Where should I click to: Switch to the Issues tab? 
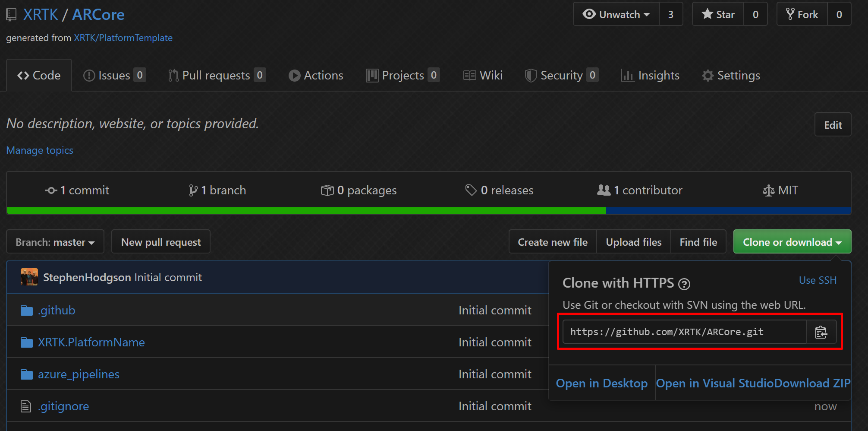pyautogui.click(x=114, y=76)
